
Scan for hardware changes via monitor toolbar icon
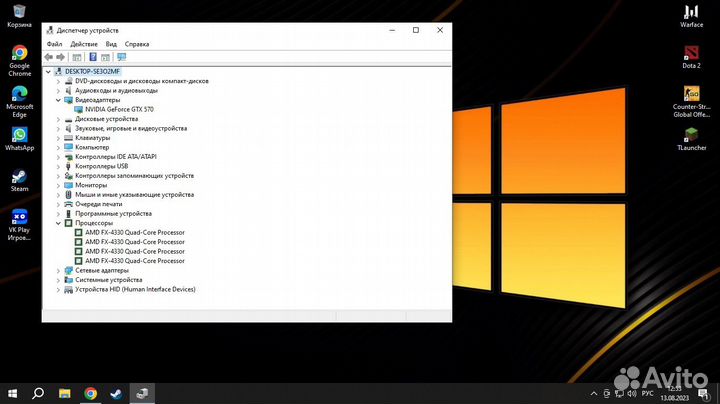coord(121,57)
